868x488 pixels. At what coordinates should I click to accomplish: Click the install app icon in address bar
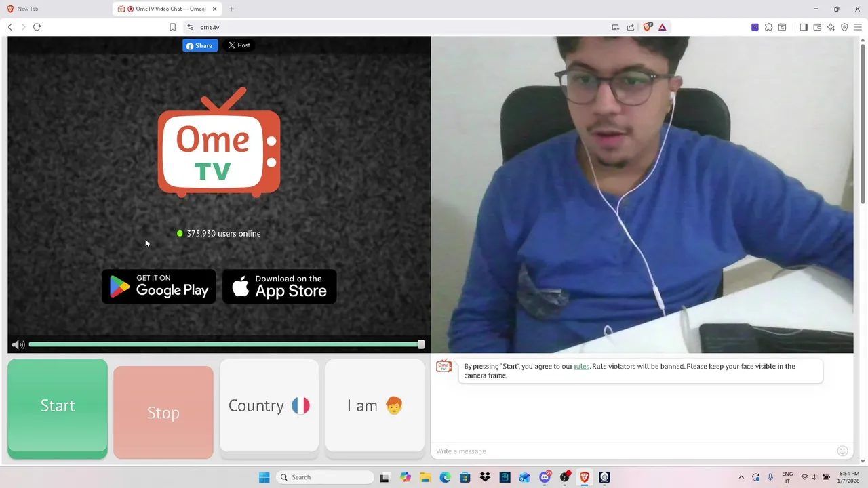(615, 27)
